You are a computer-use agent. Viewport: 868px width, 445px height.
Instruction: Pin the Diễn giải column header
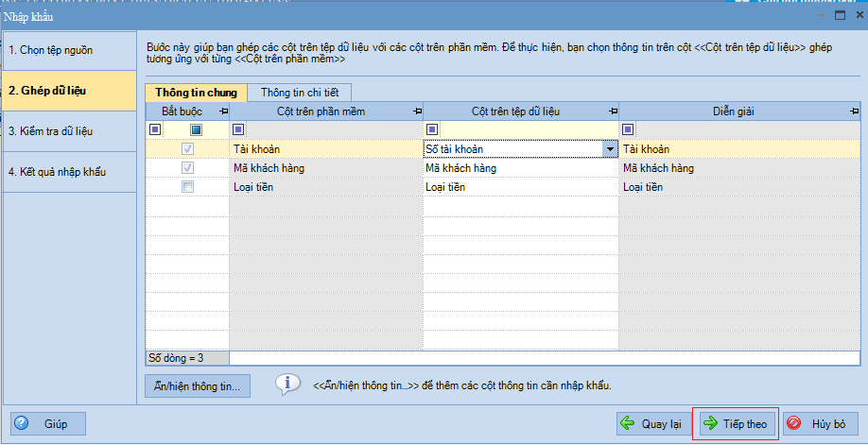pos(856,111)
